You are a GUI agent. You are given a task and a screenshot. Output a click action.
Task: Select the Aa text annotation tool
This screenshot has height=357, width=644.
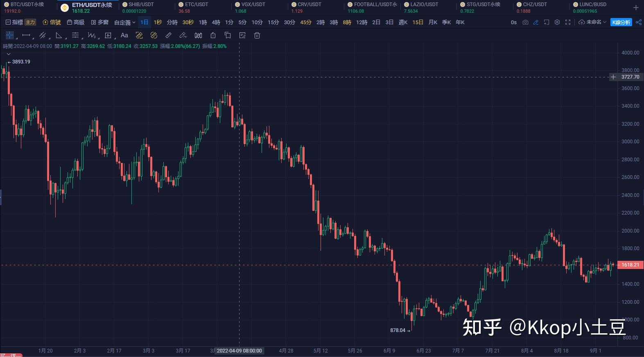(124, 35)
